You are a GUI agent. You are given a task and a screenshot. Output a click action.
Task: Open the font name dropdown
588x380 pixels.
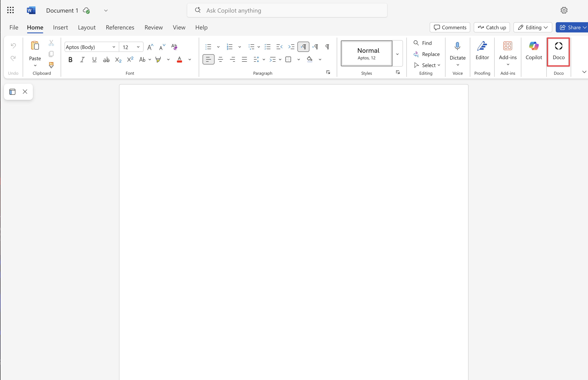click(x=114, y=47)
